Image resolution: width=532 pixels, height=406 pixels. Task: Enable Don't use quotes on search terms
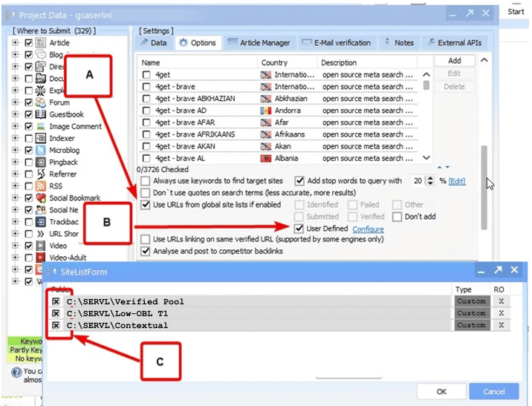[145, 193]
